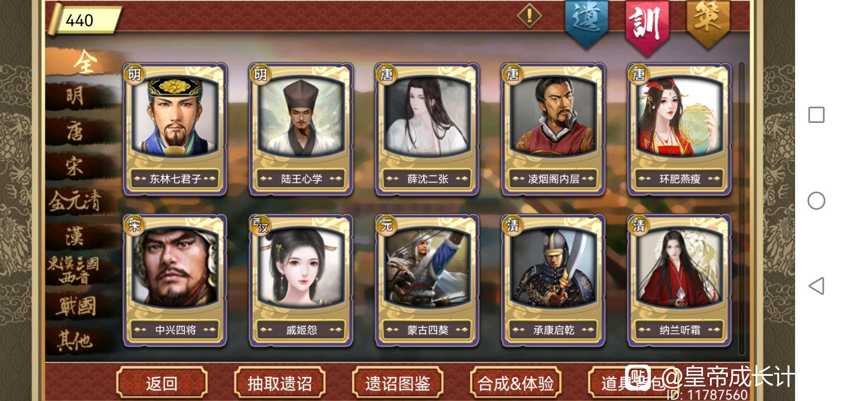Viewport: 868px width, 401px height.
Task: Tap the yellow exclamation warning icon
Action: click(x=529, y=16)
